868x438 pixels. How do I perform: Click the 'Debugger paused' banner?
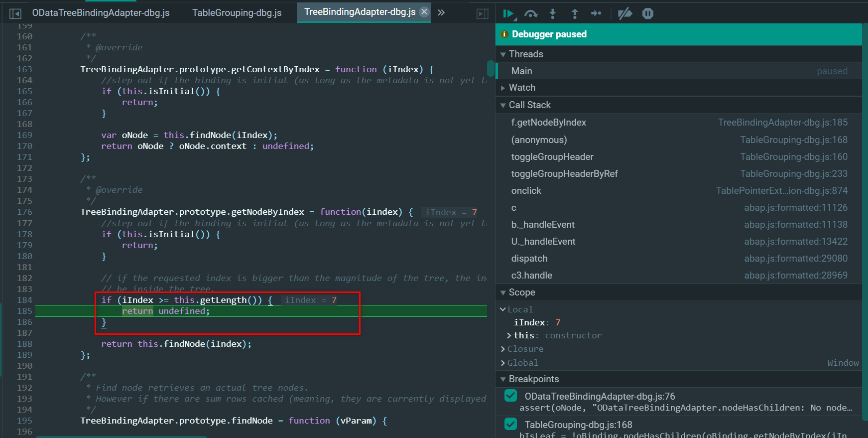(x=679, y=34)
